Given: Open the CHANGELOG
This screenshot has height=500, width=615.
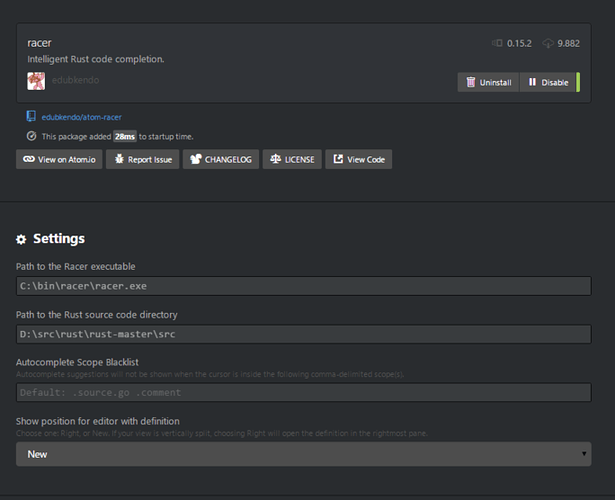Looking at the screenshot, I should pyautogui.click(x=221, y=159).
